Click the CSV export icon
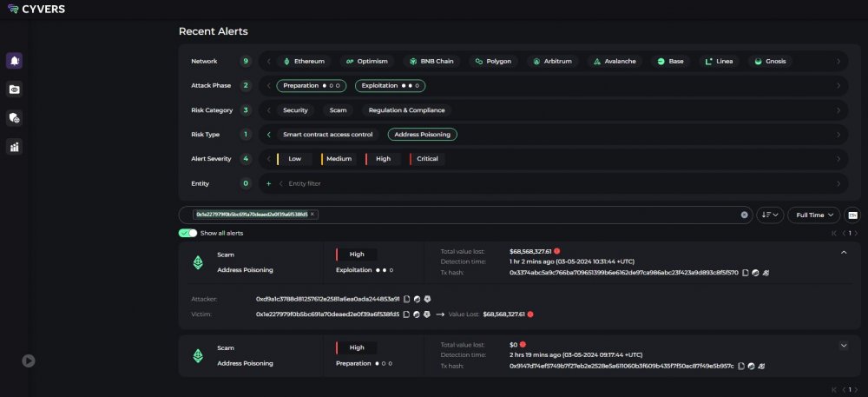 [852, 215]
